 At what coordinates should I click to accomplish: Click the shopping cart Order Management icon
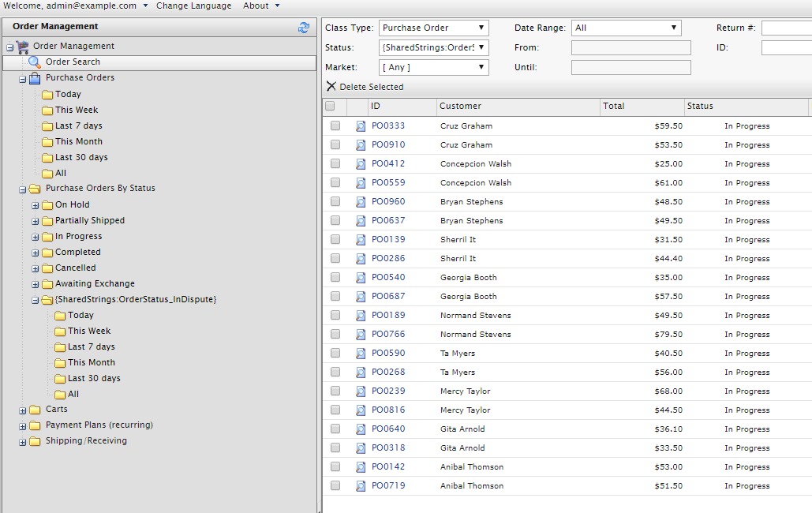[x=22, y=47]
